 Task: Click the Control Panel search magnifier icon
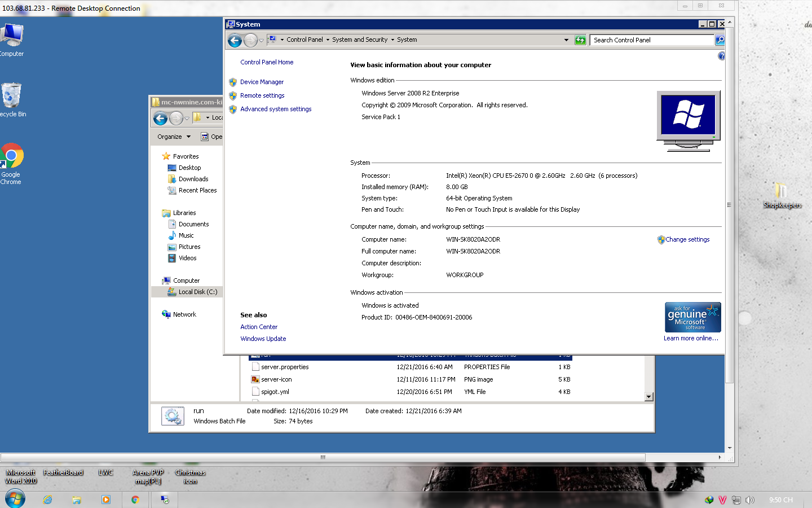720,40
